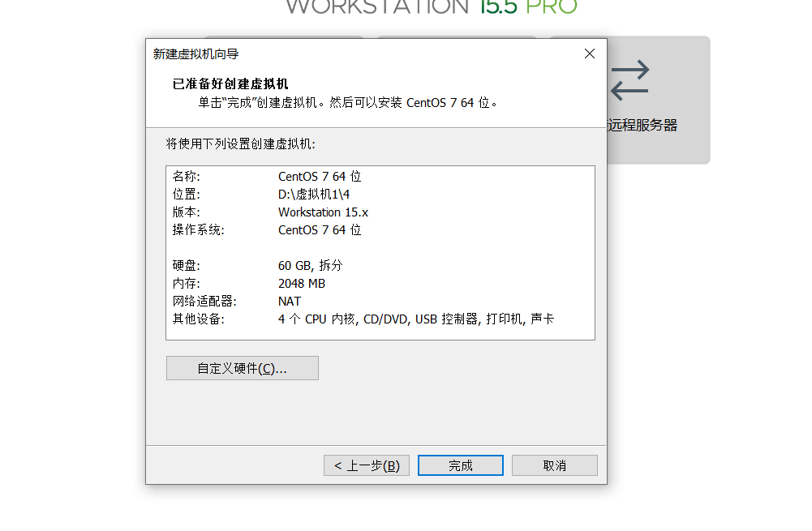Click the 新建虚拟机向导 title text

[x=195, y=54]
